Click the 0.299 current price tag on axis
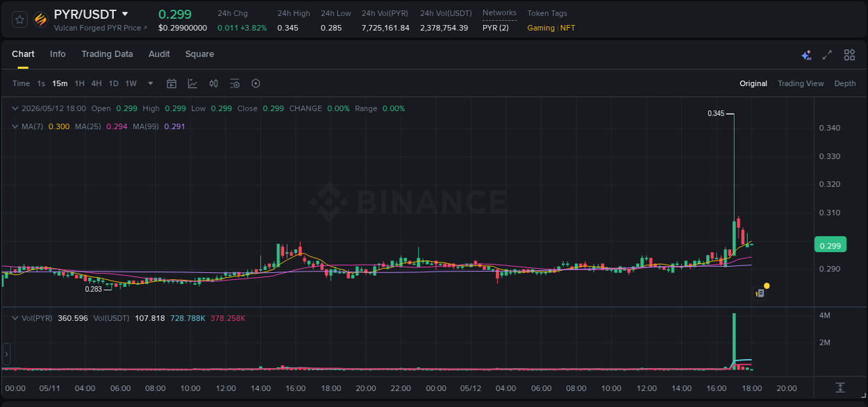868x407 pixels. pyautogui.click(x=830, y=245)
